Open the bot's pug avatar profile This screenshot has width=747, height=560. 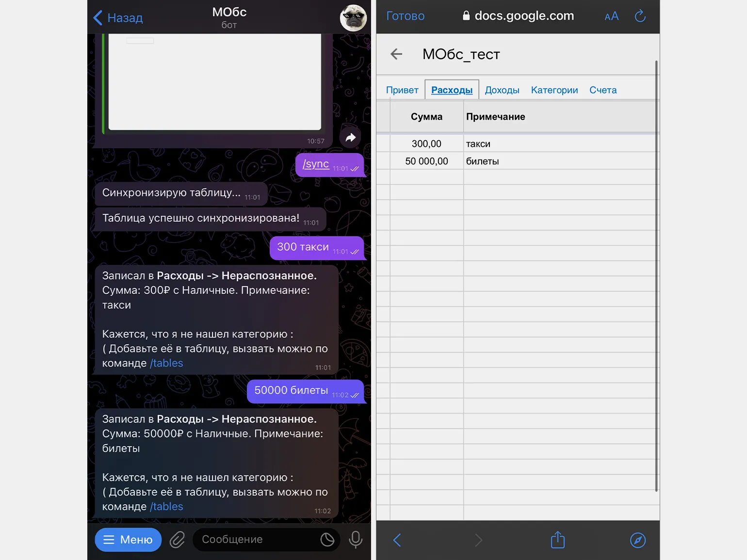(353, 18)
